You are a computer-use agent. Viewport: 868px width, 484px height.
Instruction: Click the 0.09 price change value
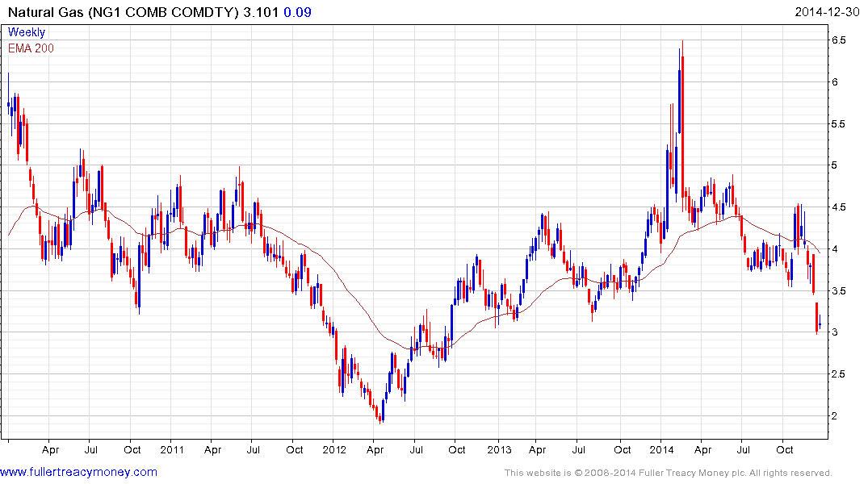coord(300,12)
